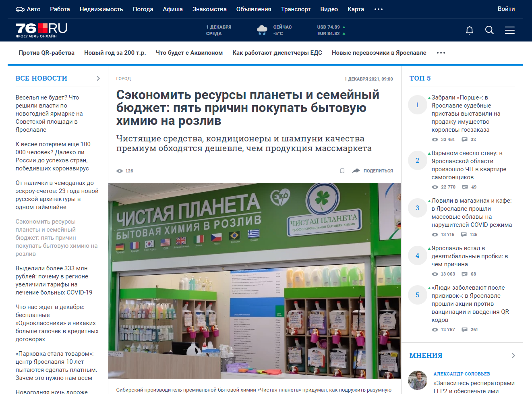Open topic Что будет с Аквилоном
532x394 pixels.
(x=189, y=53)
